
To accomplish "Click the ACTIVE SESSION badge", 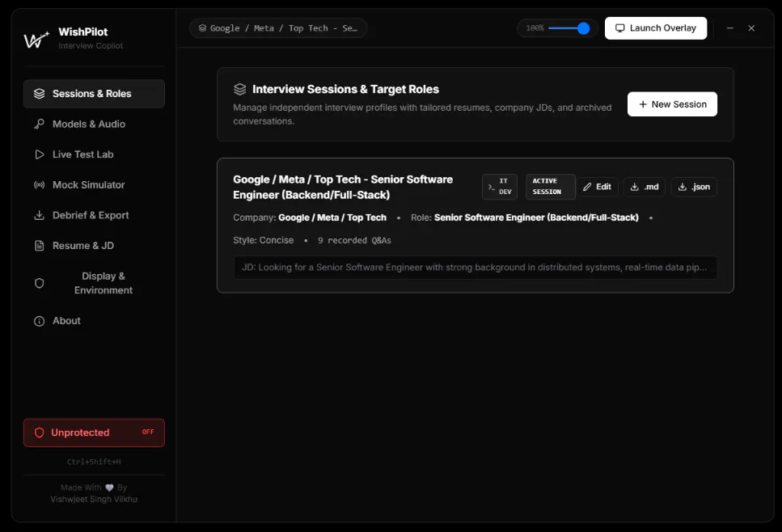I will pyautogui.click(x=550, y=187).
